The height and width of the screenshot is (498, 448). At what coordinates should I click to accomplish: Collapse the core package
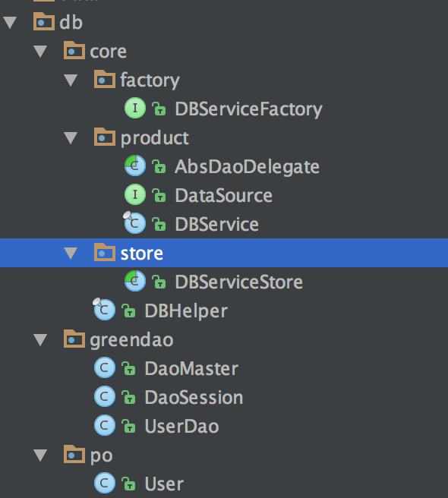[40, 52]
